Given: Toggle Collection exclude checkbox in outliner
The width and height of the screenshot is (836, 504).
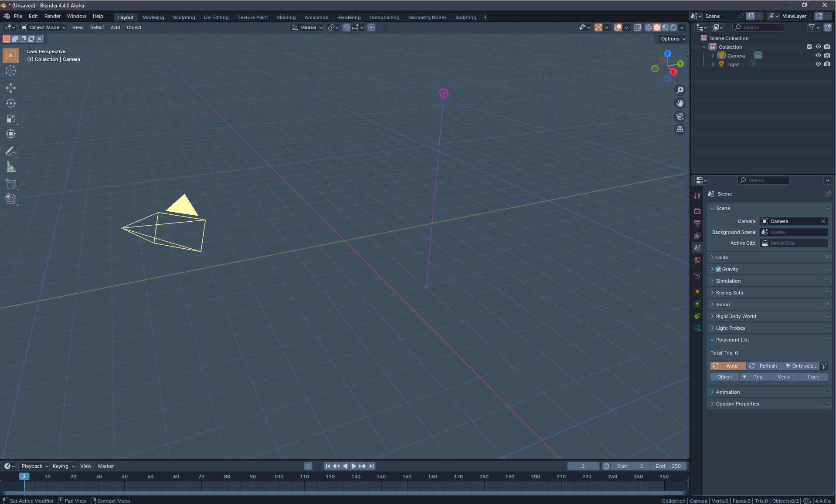Looking at the screenshot, I should (809, 47).
